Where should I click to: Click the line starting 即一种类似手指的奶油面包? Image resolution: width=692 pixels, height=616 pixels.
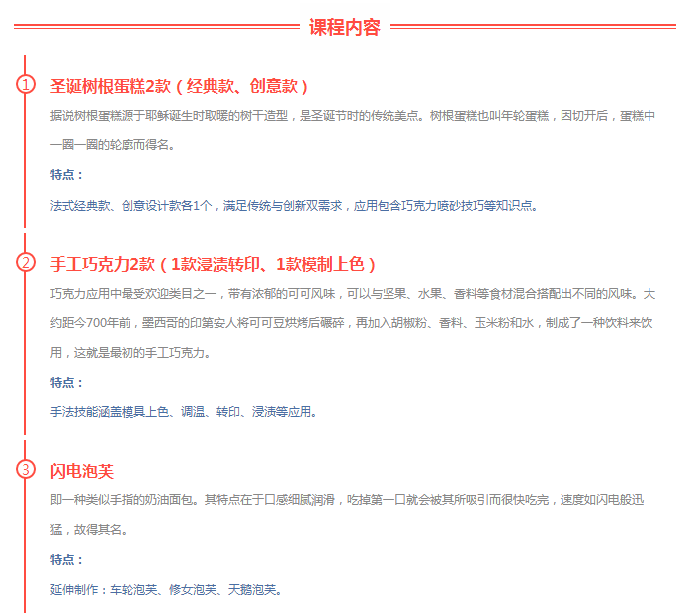point(347,500)
